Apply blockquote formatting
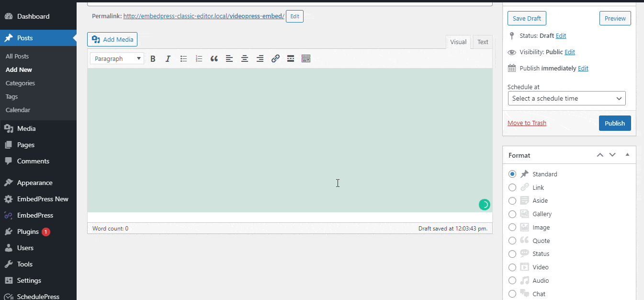Image resolution: width=644 pixels, height=300 pixels. pyautogui.click(x=214, y=58)
